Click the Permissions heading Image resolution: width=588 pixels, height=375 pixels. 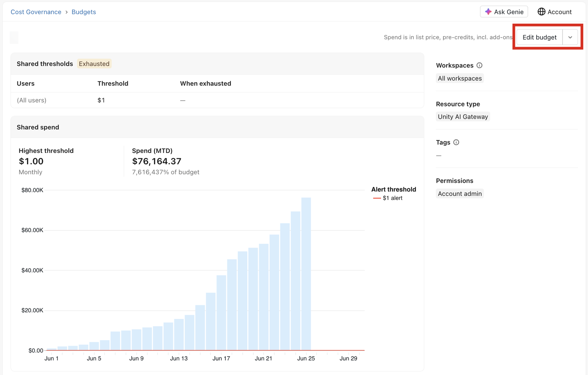click(x=455, y=181)
